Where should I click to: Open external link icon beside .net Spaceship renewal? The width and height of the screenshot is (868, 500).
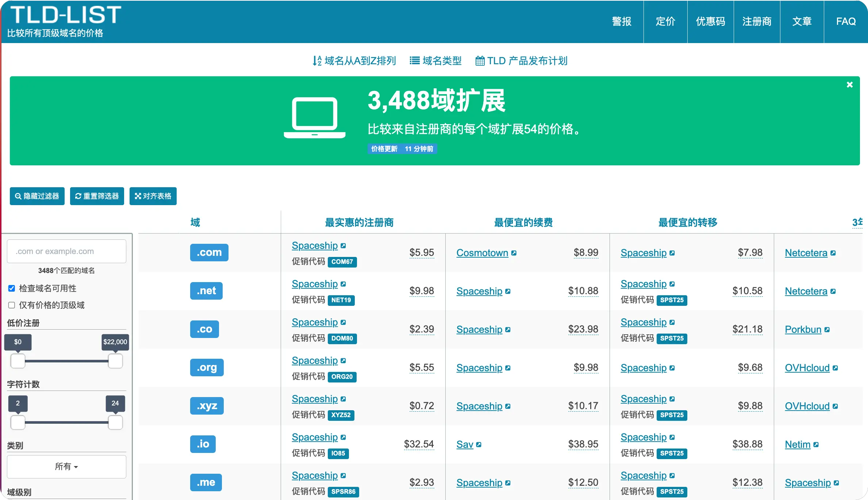(508, 291)
